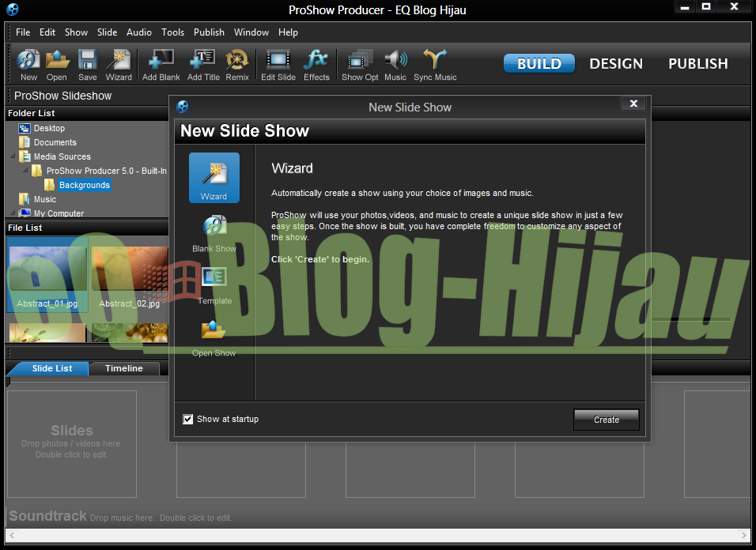The height and width of the screenshot is (550, 756).
Task: Collapse the Media Sources folder
Action: pyautogui.click(x=13, y=156)
